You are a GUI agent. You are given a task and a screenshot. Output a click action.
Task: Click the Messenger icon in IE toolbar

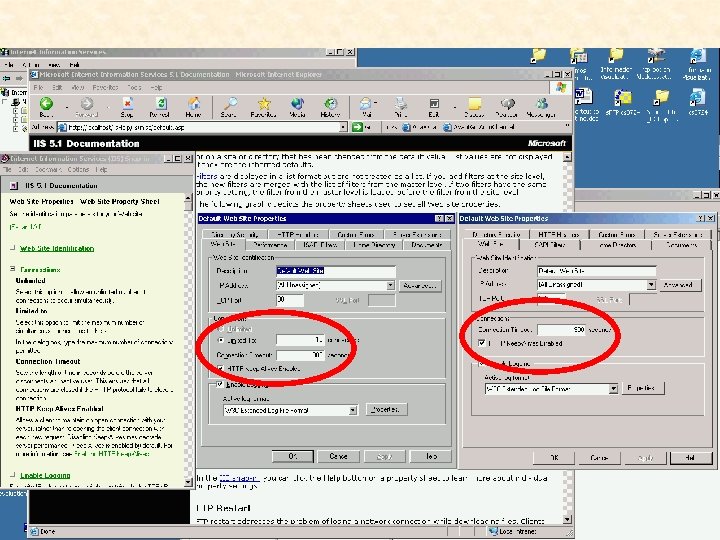541,107
